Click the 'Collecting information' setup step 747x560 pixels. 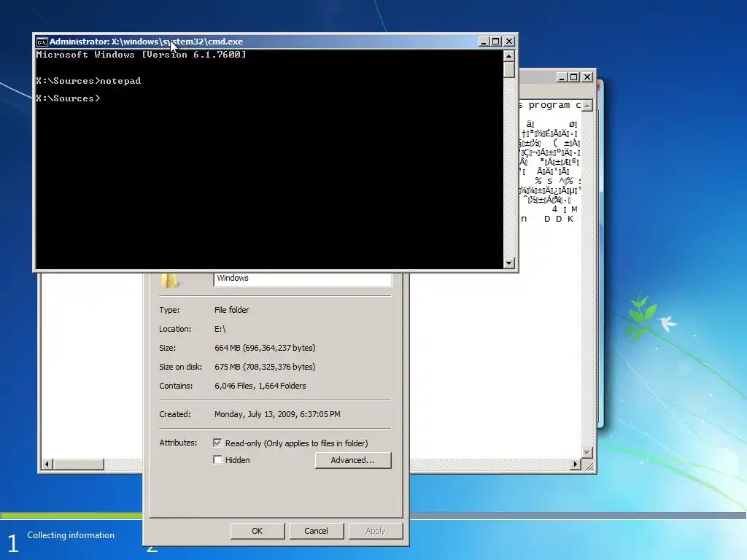click(x=71, y=535)
